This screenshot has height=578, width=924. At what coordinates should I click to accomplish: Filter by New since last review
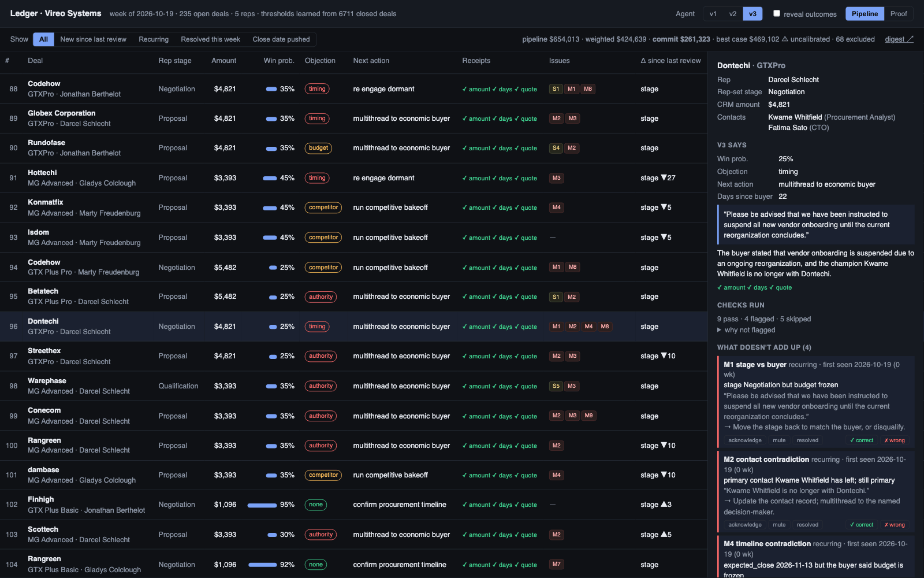(93, 39)
